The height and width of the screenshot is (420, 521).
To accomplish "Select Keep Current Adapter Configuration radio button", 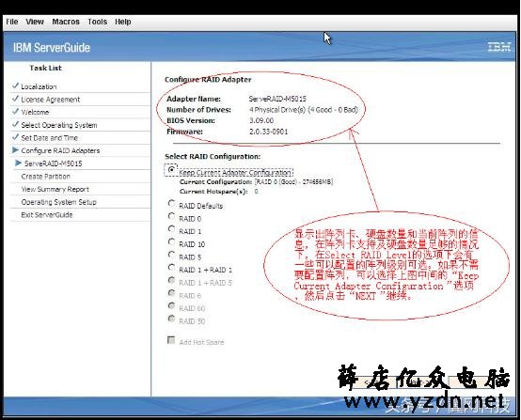I will pos(171,170).
